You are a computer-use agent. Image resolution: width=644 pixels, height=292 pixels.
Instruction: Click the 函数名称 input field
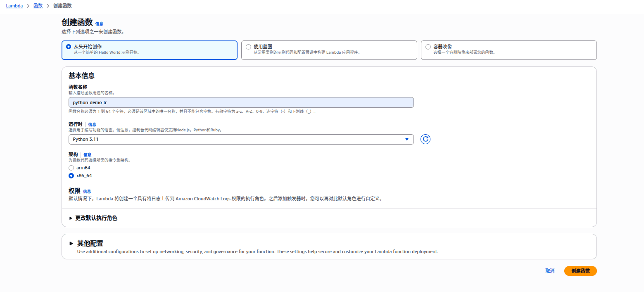tap(240, 102)
